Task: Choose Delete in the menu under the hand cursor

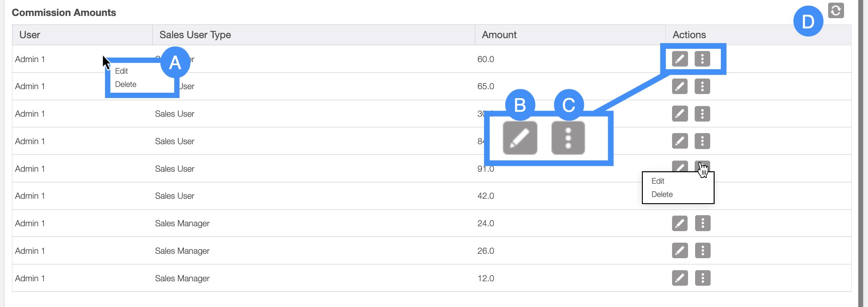Action: (662, 194)
